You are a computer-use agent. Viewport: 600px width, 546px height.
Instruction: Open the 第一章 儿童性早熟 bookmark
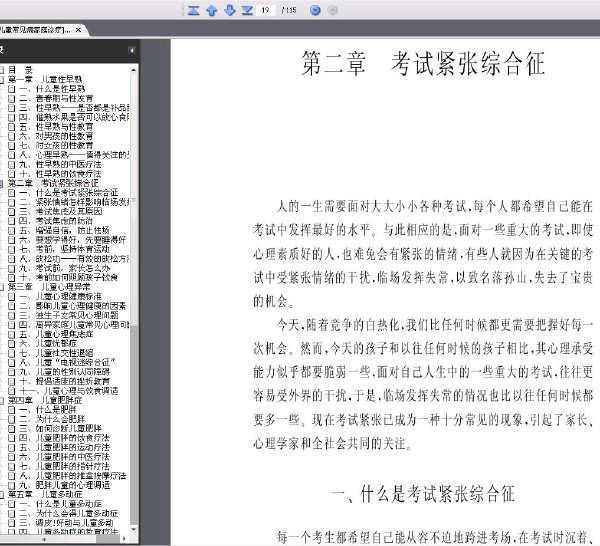(x=45, y=79)
